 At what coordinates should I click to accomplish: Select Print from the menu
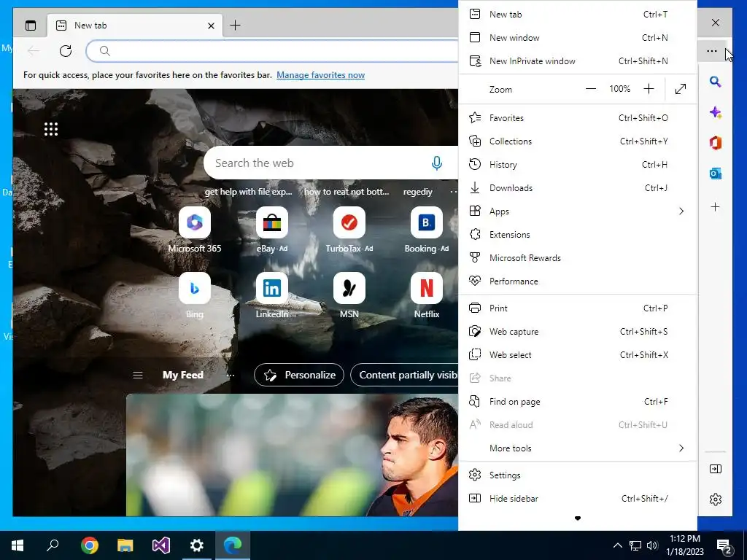tap(578, 308)
